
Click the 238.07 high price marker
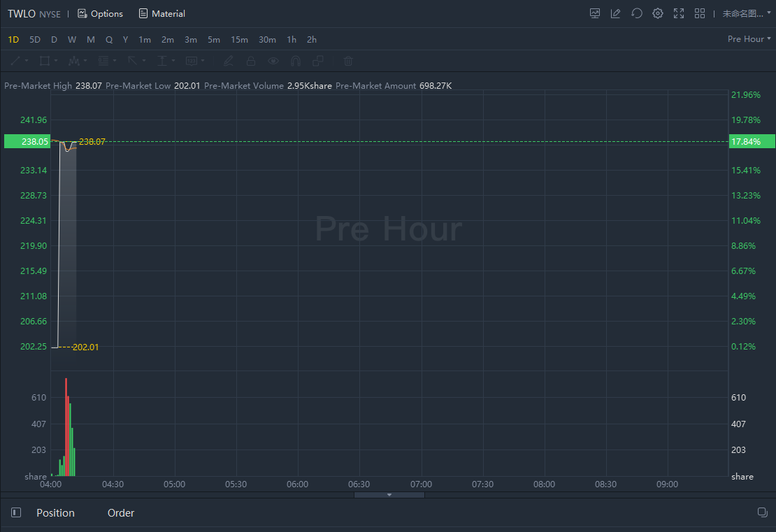click(92, 141)
